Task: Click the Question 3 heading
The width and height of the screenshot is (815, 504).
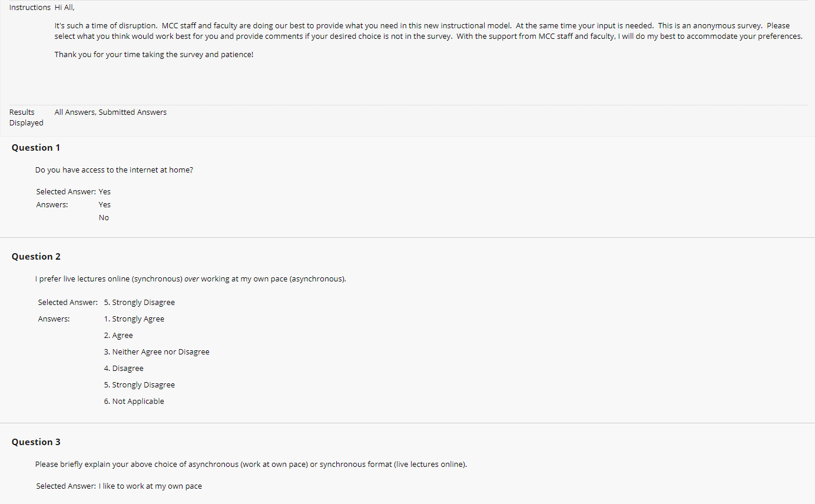Action: [x=36, y=442]
